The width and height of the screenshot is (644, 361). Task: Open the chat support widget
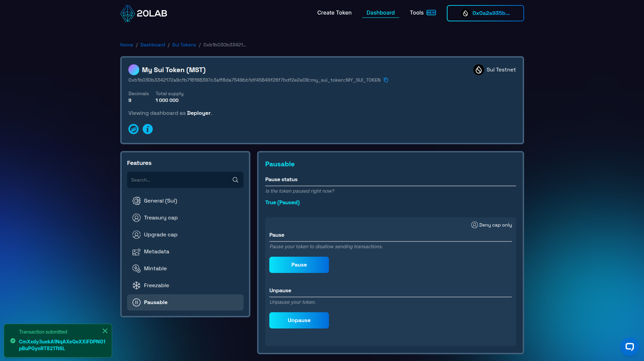pos(629,346)
